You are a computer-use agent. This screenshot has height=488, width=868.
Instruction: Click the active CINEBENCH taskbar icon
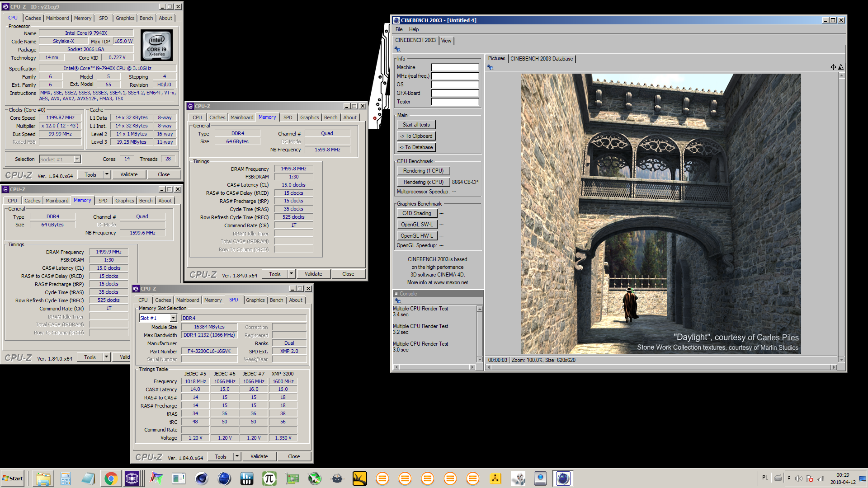(x=563, y=479)
